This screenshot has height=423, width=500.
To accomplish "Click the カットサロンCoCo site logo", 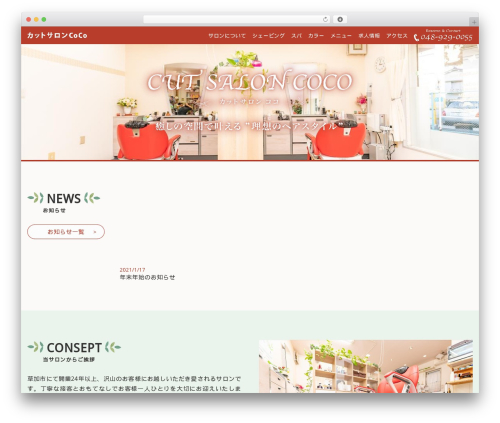I will point(57,35).
